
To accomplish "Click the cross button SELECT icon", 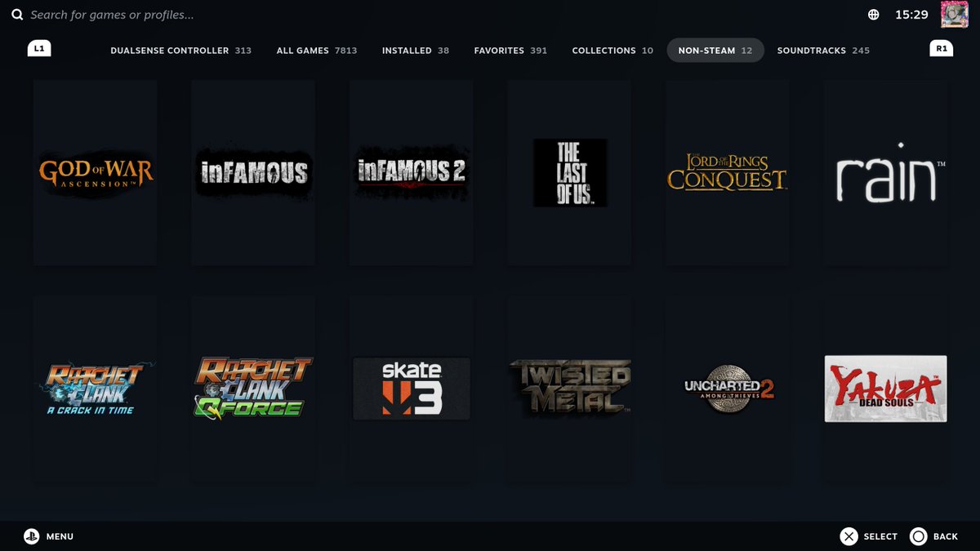I will 849,536.
